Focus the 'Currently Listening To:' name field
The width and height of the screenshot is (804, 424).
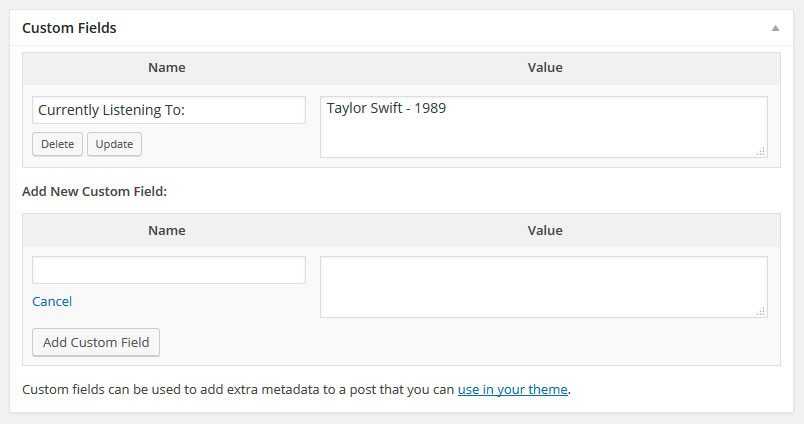(168, 110)
